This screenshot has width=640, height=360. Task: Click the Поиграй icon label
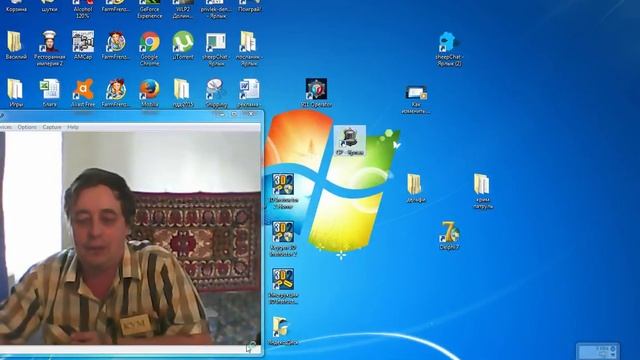point(249,9)
